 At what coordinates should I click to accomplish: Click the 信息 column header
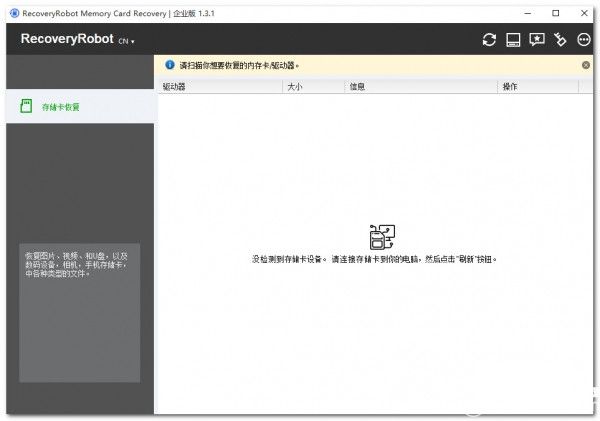(421, 86)
